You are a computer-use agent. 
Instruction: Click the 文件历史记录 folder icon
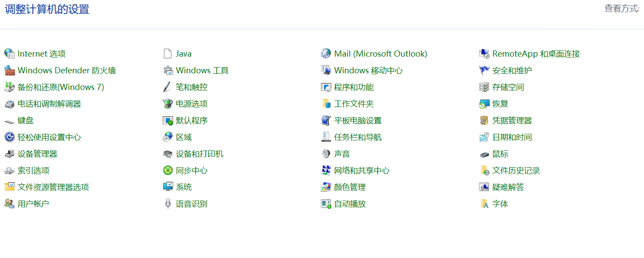pyautogui.click(x=484, y=170)
